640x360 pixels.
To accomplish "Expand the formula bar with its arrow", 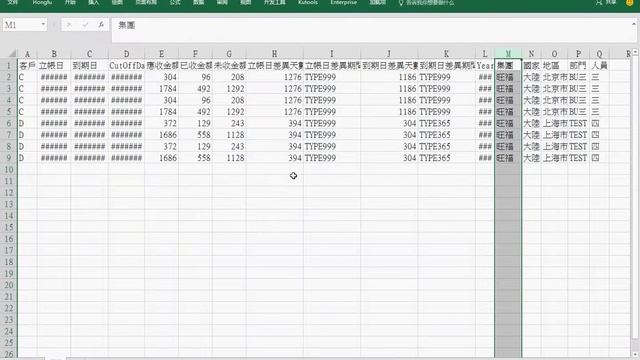I will (x=633, y=24).
